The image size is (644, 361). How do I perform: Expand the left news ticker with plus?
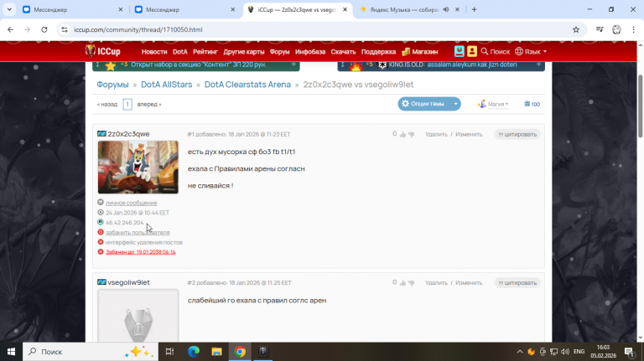point(293,64)
